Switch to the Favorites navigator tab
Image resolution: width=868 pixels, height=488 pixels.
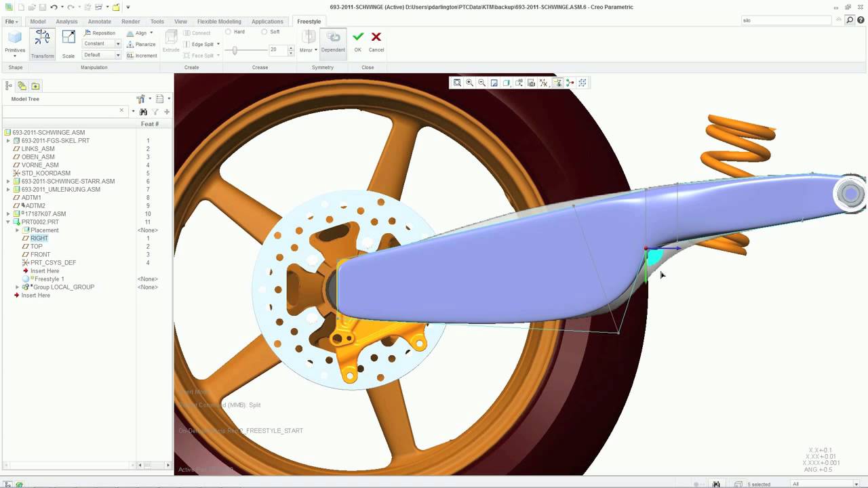[35, 86]
